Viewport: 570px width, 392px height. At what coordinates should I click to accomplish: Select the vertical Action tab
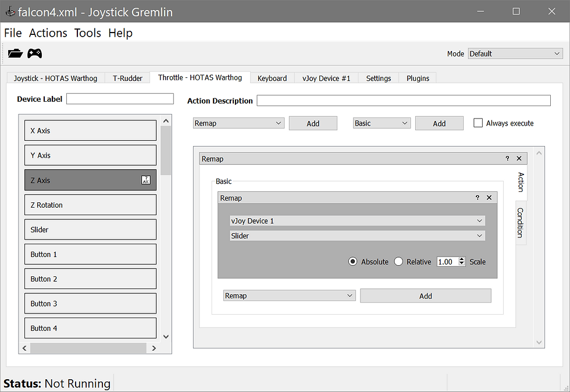point(521,182)
